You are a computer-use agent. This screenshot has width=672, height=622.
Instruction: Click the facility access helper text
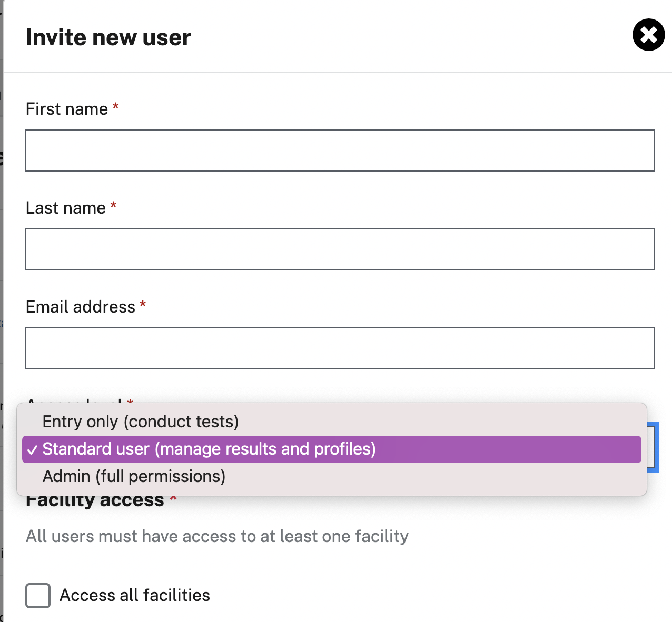[x=216, y=536]
